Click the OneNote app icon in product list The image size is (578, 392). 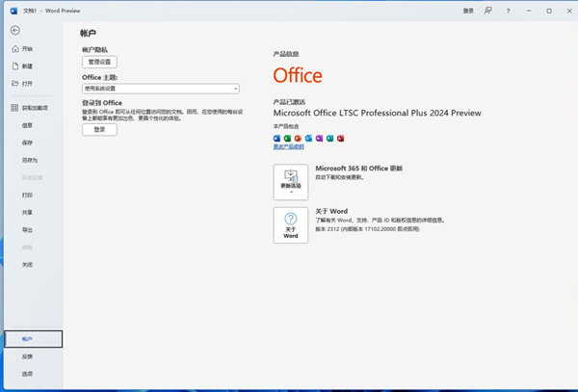click(319, 138)
